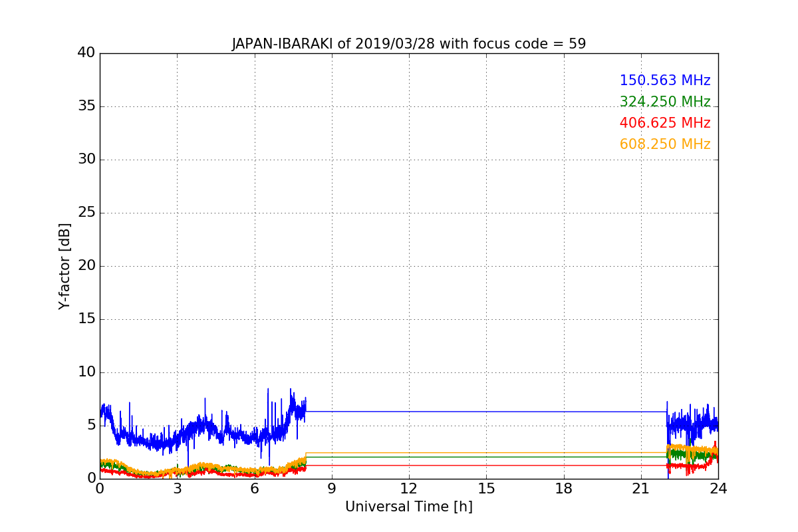Select the 608.250 MHz legend label
The image size is (798, 532).
(x=665, y=144)
